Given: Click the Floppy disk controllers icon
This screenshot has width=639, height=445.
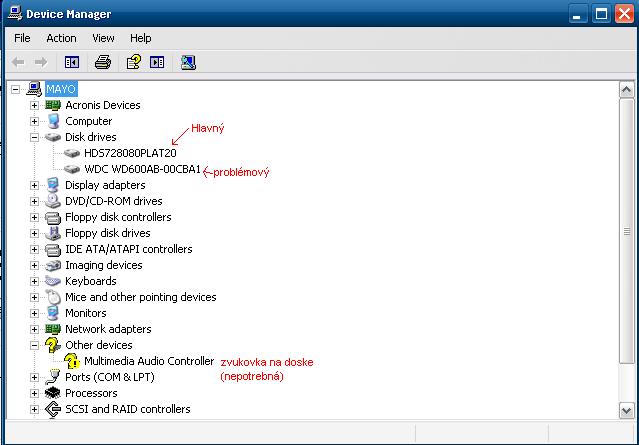Looking at the screenshot, I should [53, 217].
